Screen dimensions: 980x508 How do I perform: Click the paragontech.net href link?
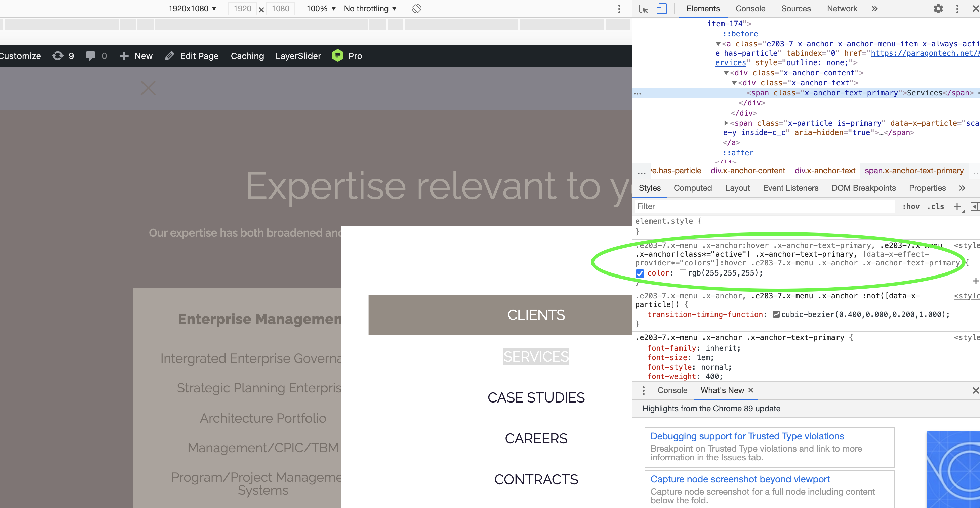925,53
